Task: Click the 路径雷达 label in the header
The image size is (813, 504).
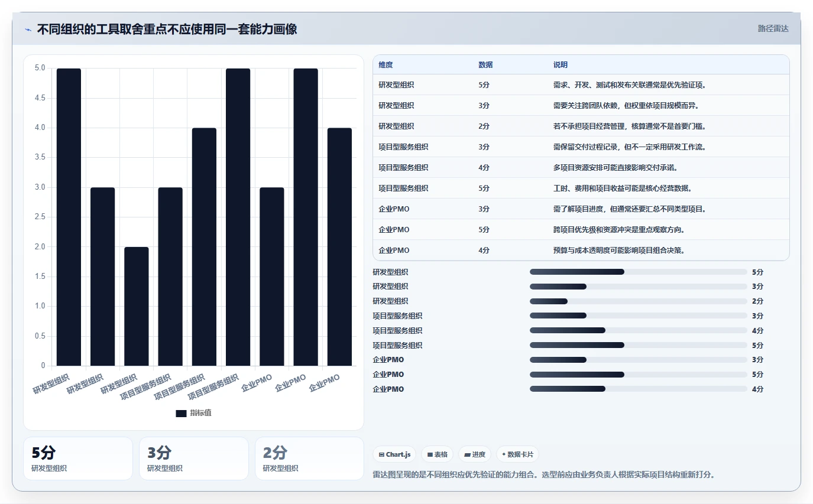Action: click(773, 28)
